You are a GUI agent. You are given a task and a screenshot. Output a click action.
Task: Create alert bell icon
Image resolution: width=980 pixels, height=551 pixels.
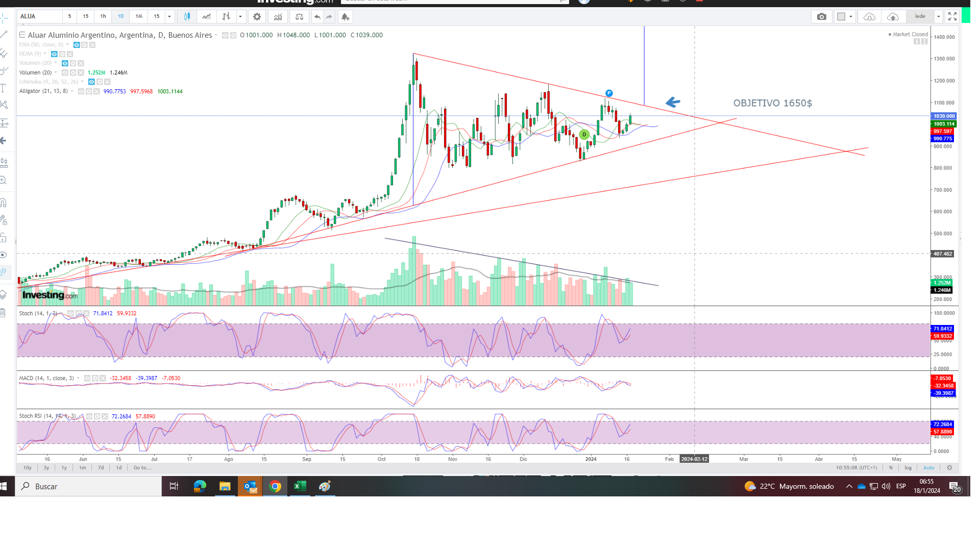(x=346, y=17)
